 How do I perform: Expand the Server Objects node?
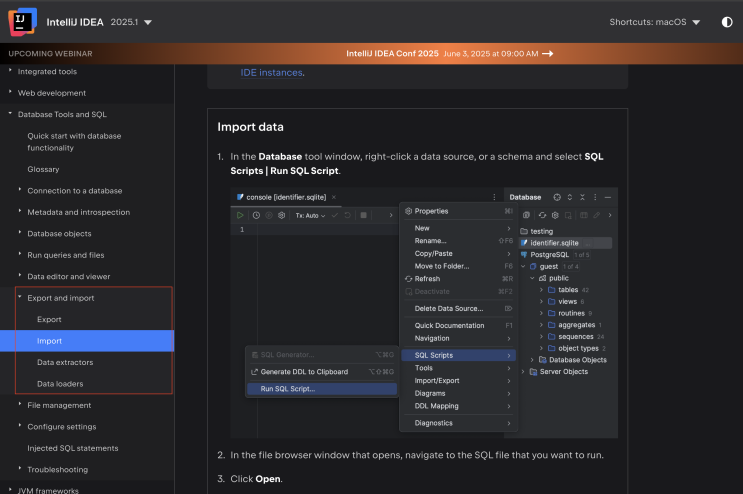coord(523,372)
